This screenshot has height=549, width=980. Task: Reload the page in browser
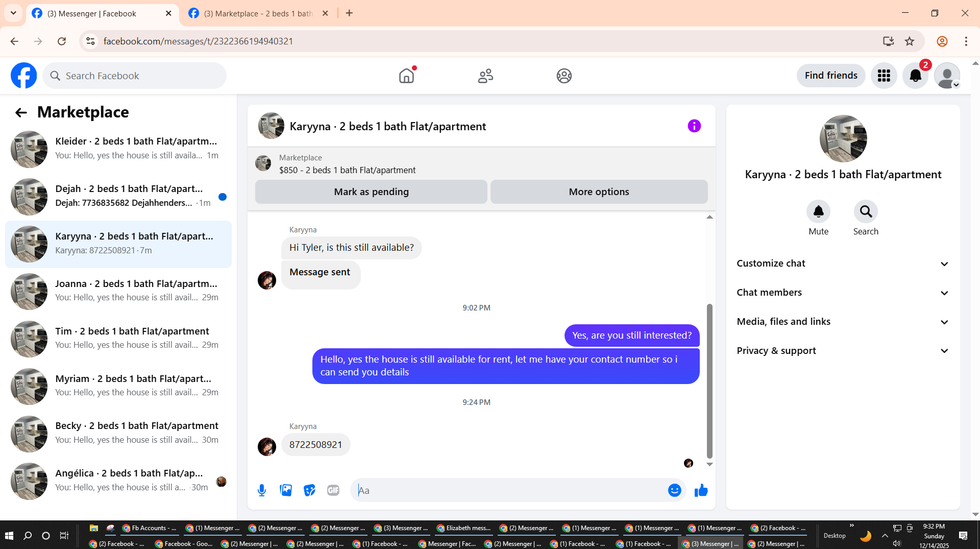point(62,41)
